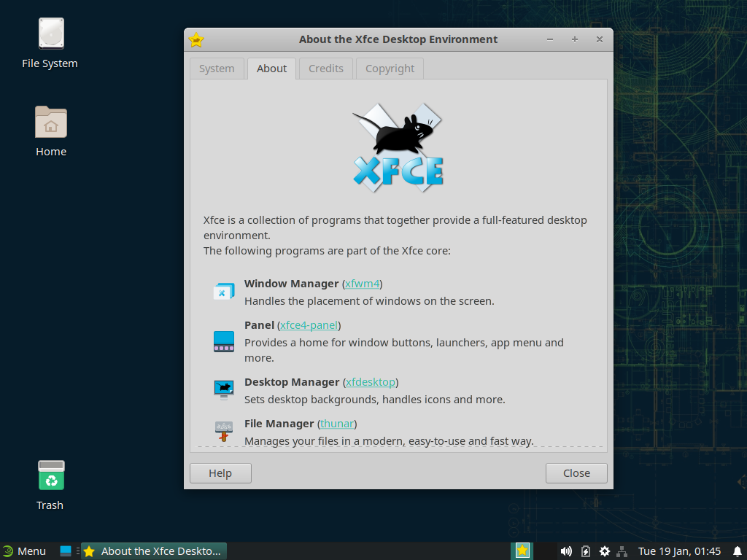Open the Copyright tab

(390, 69)
